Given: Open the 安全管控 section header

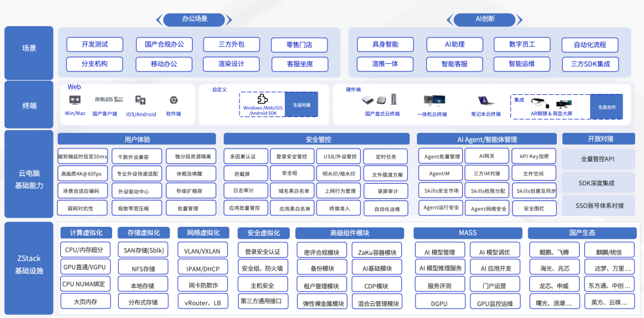Looking at the screenshot, I should coord(316,139).
